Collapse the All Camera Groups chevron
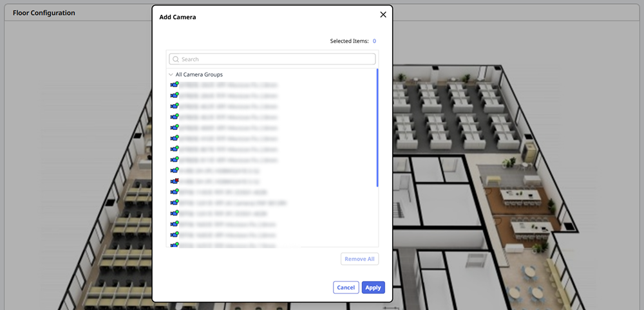 [x=171, y=75]
